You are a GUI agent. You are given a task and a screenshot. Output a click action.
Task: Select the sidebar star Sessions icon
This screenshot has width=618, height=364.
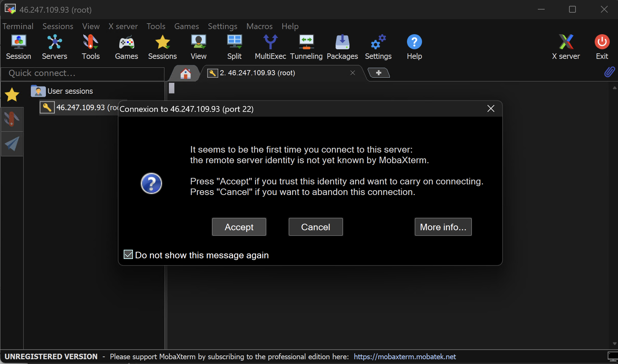pyautogui.click(x=12, y=95)
